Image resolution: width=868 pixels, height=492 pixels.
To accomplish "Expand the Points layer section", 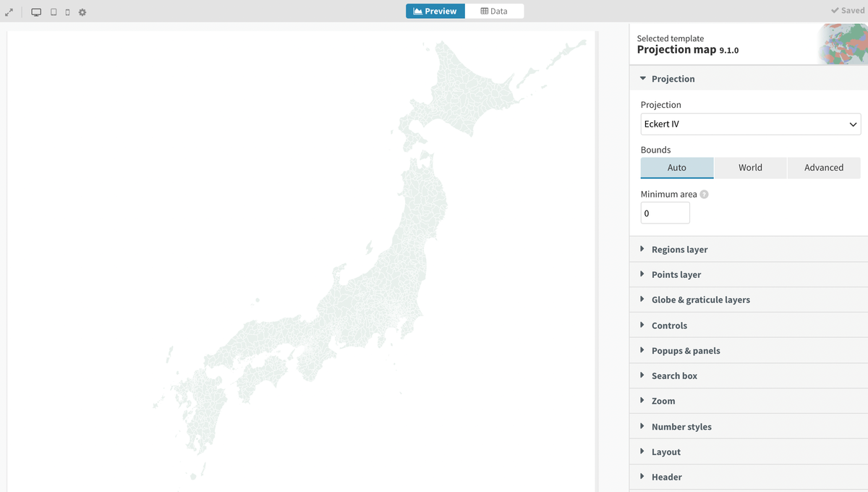I will [x=749, y=275].
